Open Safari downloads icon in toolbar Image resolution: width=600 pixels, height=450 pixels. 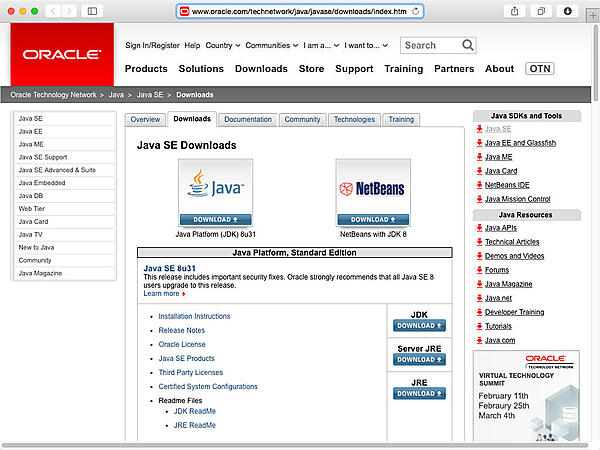click(569, 11)
